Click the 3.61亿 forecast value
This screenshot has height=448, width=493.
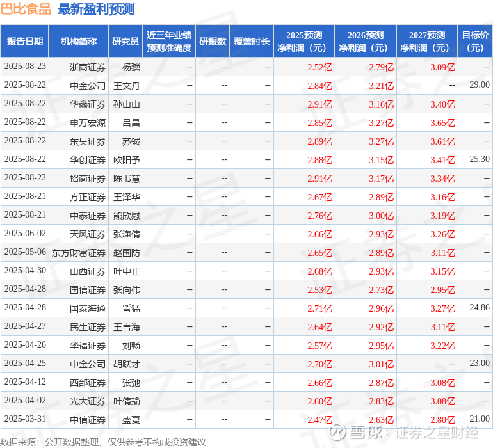click(442, 141)
